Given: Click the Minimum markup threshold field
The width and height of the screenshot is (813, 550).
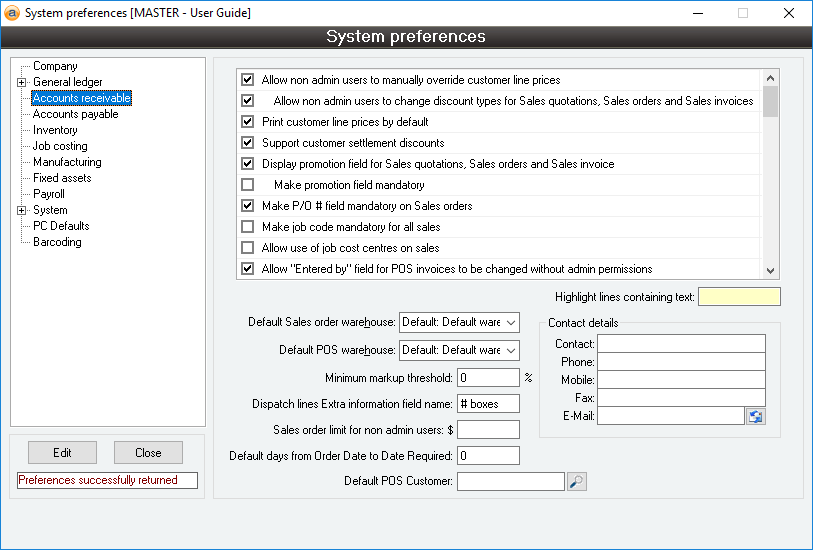Looking at the screenshot, I should click(x=488, y=378).
